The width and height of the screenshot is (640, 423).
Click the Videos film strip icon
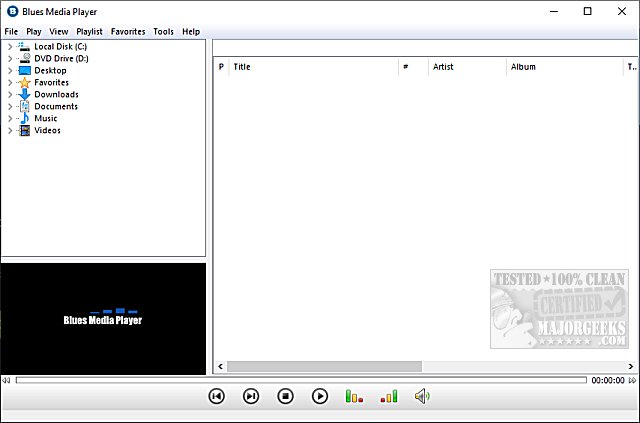(x=24, y=130)
